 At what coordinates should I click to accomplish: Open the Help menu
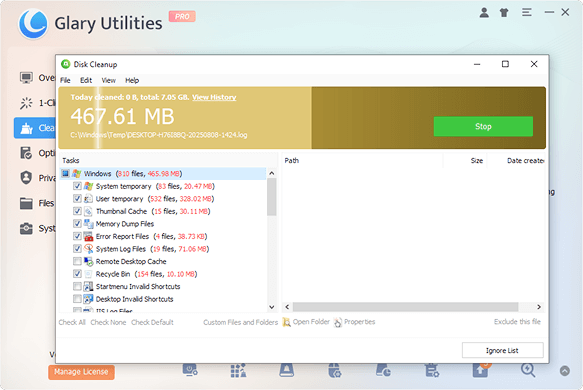[132, 80]
